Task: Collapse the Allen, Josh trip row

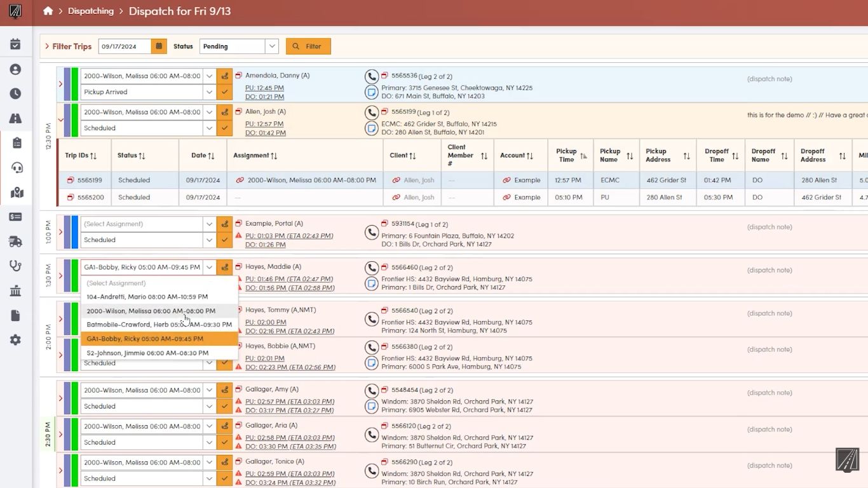Action: click(x=60, y=120)
